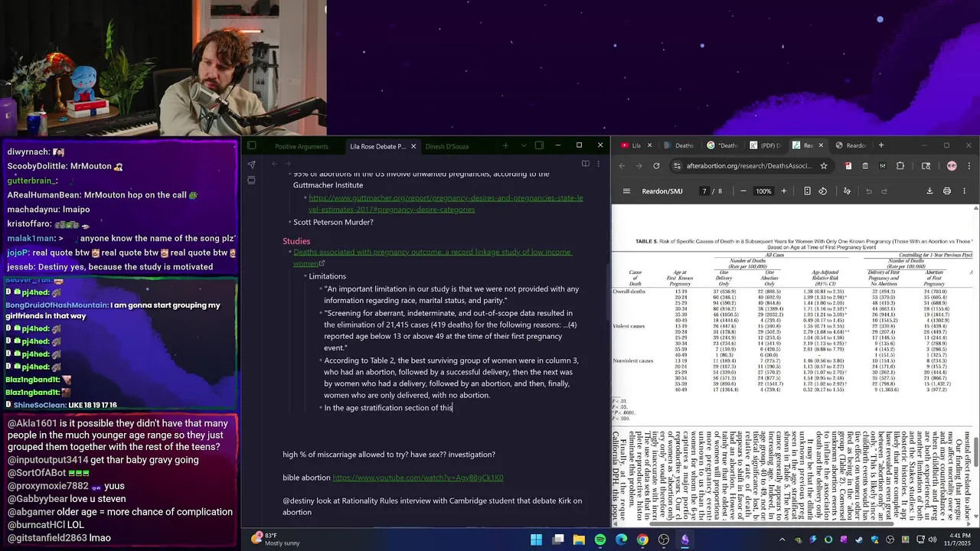980x551 pixels.
Task: Toggle fit to page in PDF viewer
Action: coord(807,191)
